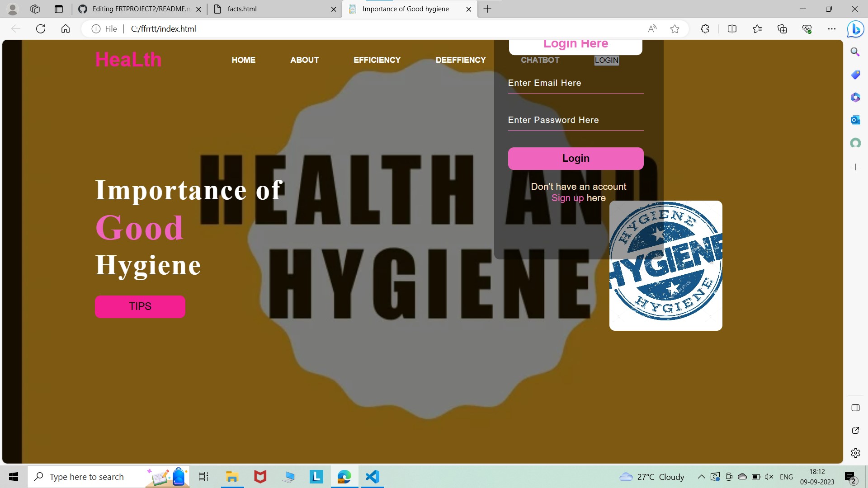Click the Enter Email Here field
The height and width of the screenshot is (488, 868).
(x=575, y=83)
